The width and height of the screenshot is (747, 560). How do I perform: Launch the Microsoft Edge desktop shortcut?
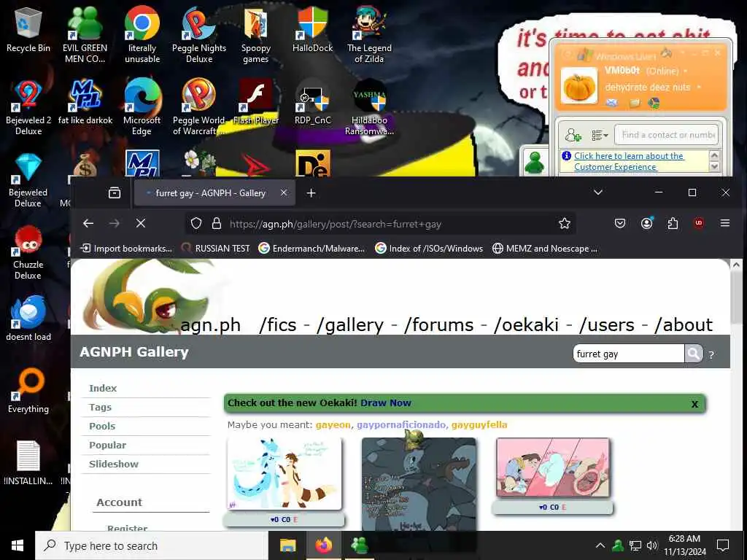pyautogui.click(x=142, y=107)
